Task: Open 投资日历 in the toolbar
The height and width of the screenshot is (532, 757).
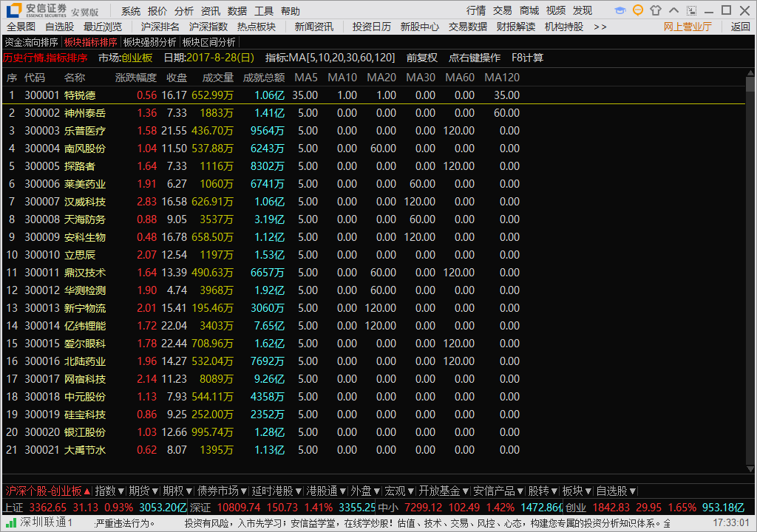Action: point(372,27)
